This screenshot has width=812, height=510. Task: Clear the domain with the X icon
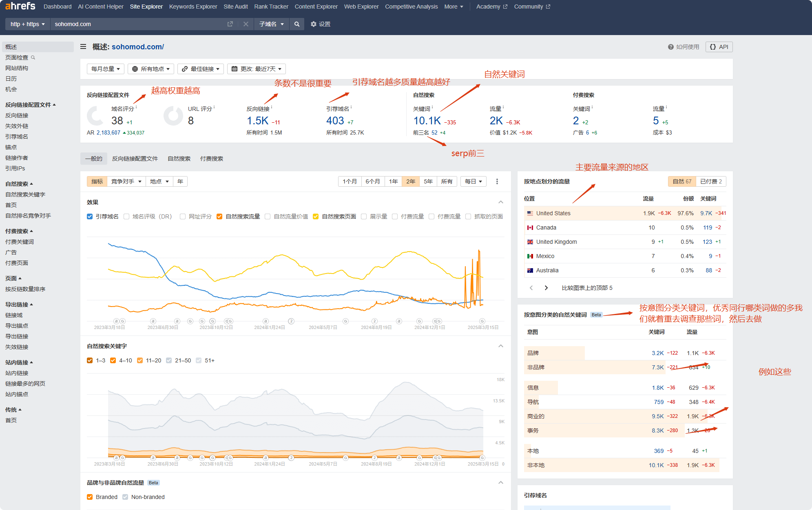click(x=246, y=24)
